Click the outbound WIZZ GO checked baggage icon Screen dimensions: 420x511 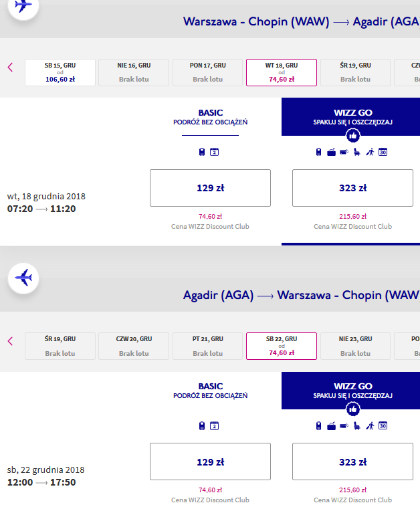click(x=344, y=152)
